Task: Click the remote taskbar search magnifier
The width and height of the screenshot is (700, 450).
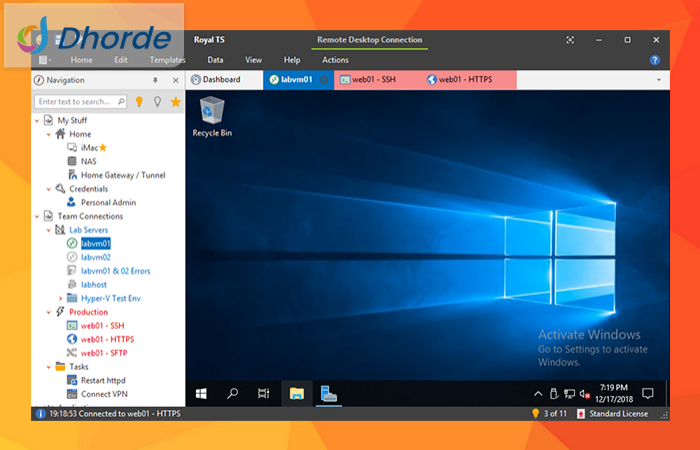Action: point(232,394)
